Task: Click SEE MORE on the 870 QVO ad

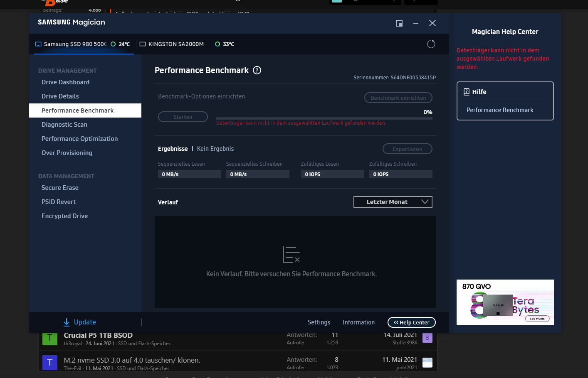Action: [537, 319]
